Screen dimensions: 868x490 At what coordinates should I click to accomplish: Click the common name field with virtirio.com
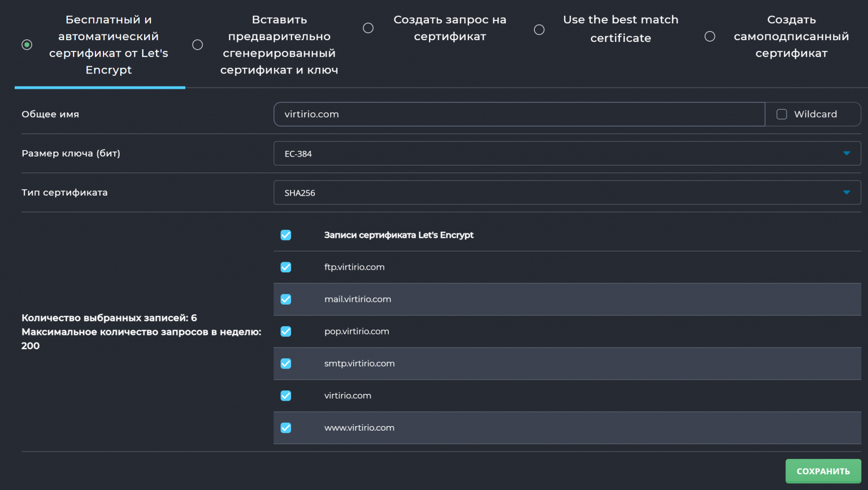(x=519, y=114)
